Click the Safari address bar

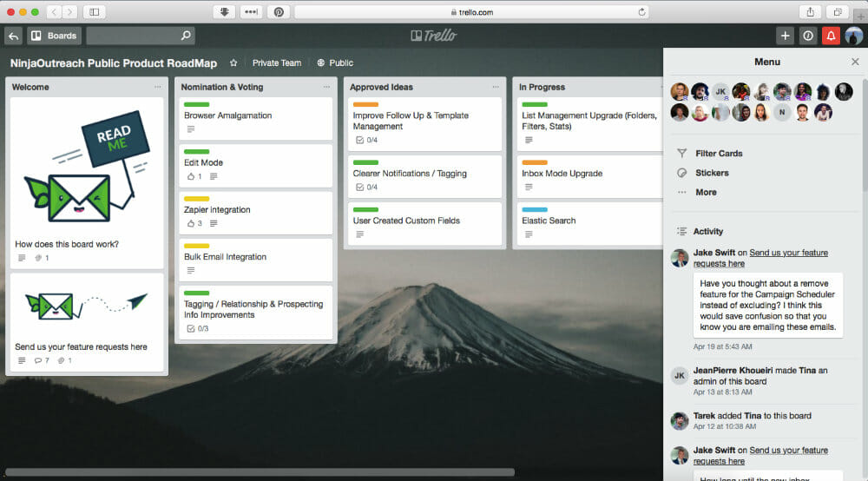[472, 11]
